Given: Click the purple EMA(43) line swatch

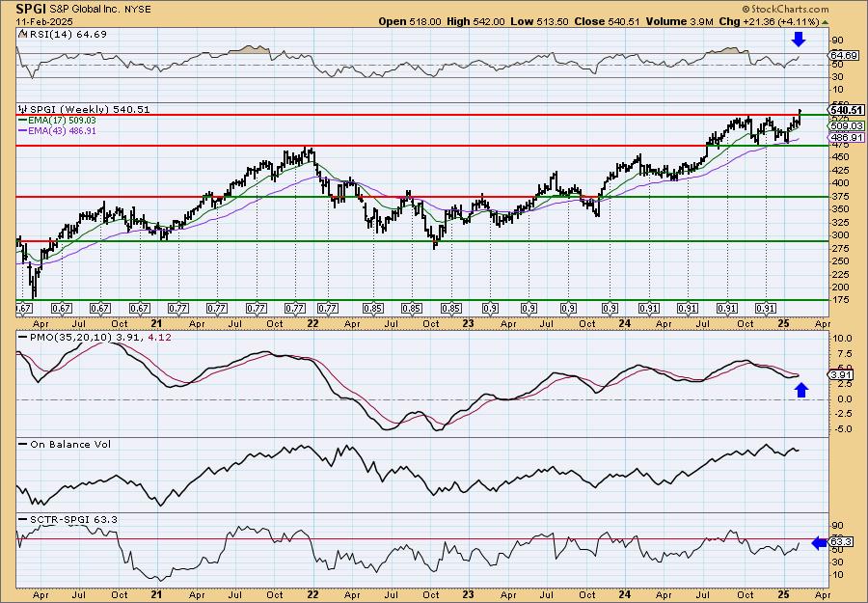Looking at the screenshot, I should click(x=23, y=130).
